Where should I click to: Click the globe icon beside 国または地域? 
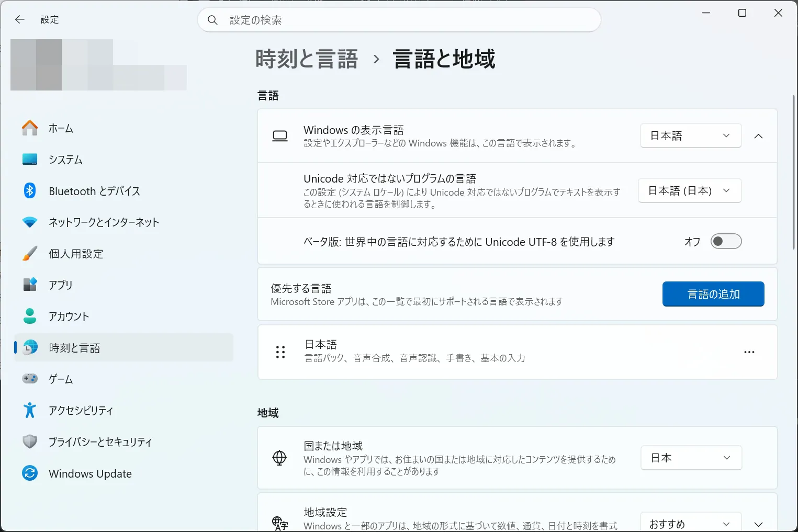click(280, 458)
